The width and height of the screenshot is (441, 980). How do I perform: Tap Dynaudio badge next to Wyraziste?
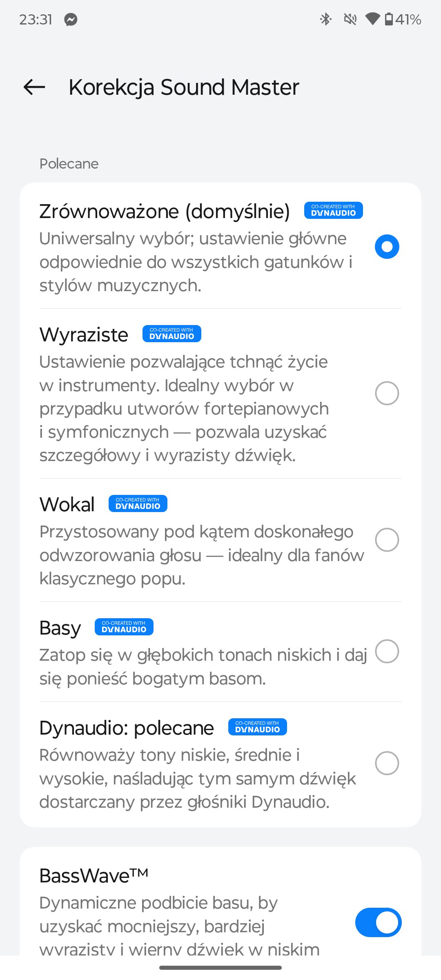pyautogui.click(x=172, y=334)
